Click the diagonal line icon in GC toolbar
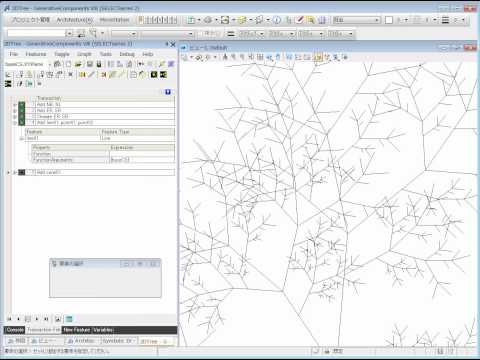Image resolution: width=480 pixels, height=360 pixels. coord(91,75)
